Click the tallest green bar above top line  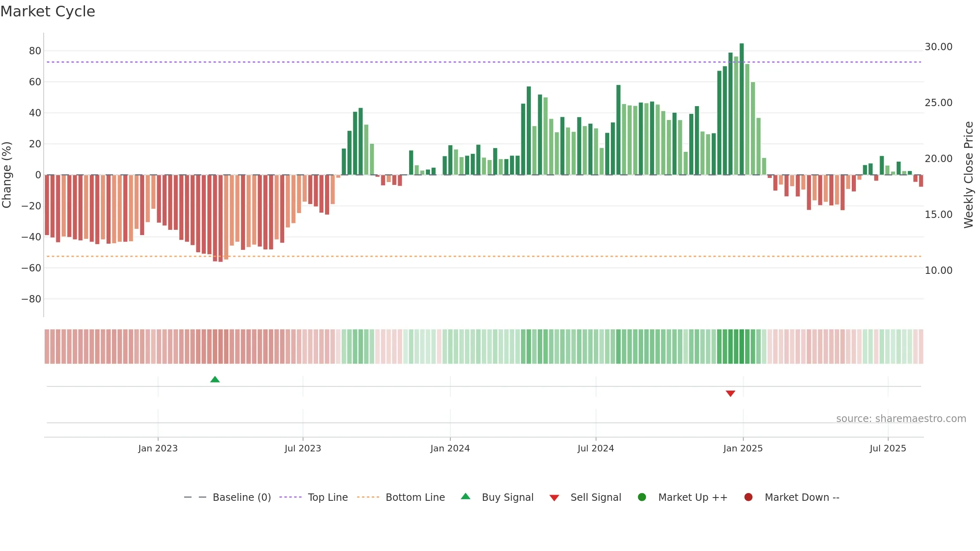coord(742,109)
